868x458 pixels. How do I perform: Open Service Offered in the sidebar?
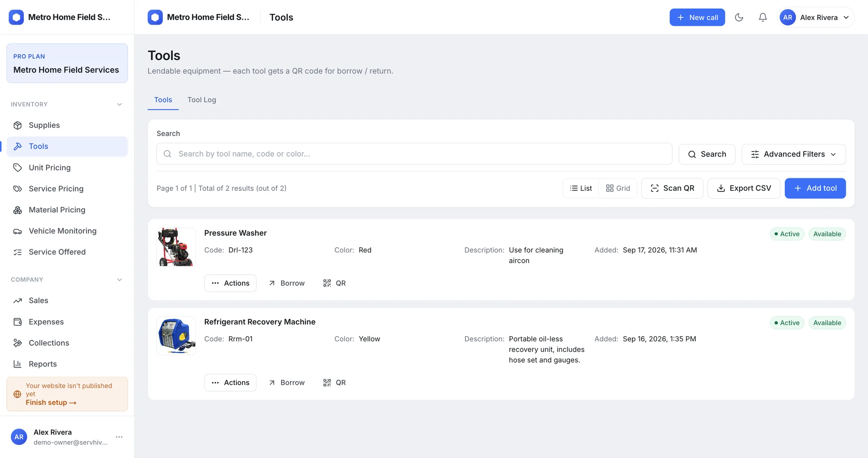(67, 252)
